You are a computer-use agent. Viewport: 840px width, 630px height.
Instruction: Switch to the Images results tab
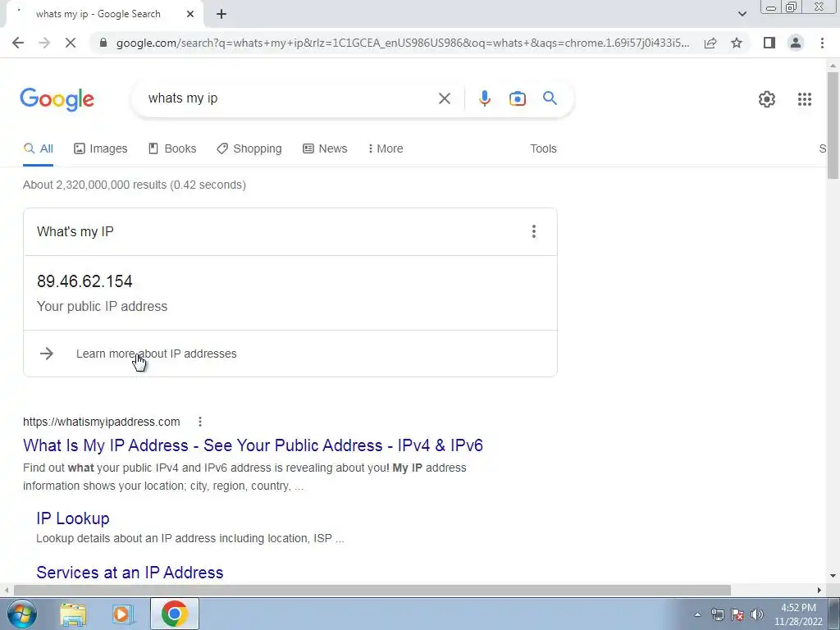(x=101, y=148)
